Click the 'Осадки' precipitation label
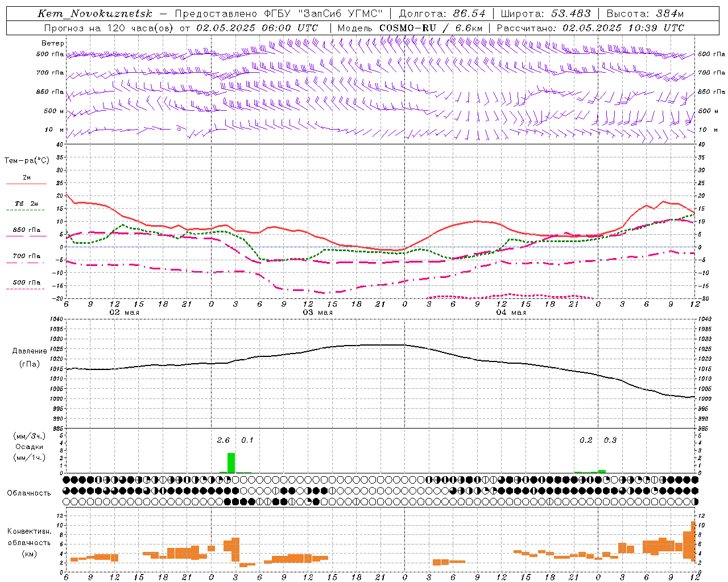Viewport: 728px width, 582px height. click(x=29, y=447)
